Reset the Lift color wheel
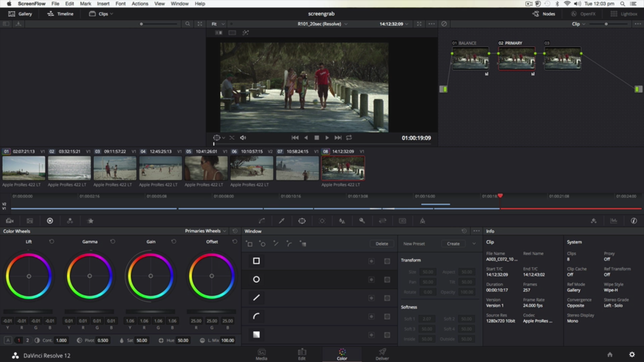This screenshot has height=362, width=644. click(52, 242)
